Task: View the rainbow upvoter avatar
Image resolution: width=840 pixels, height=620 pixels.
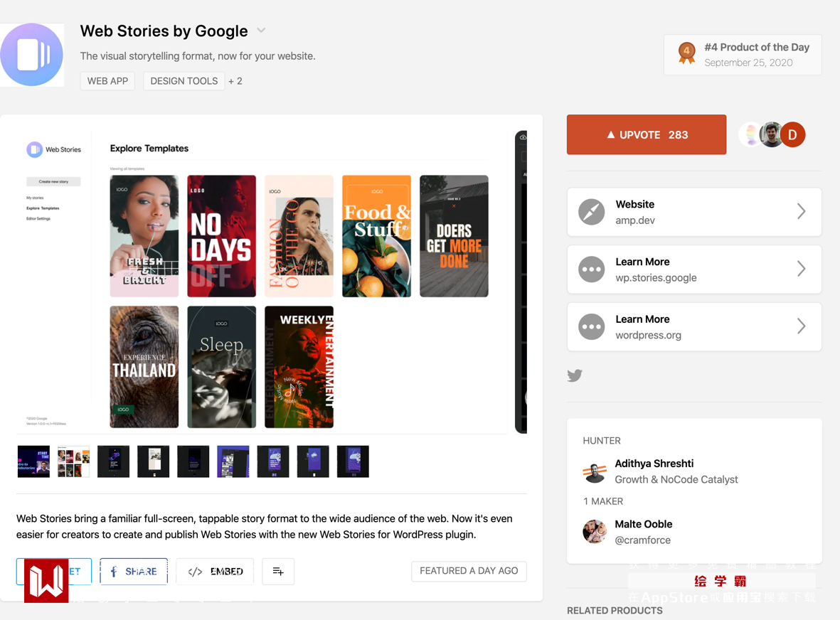Action: [750, 134]
